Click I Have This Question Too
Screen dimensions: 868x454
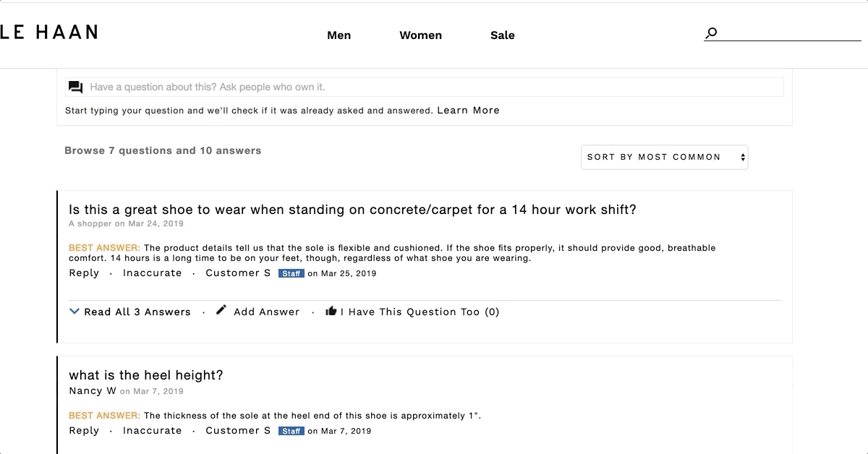point(420,312)
